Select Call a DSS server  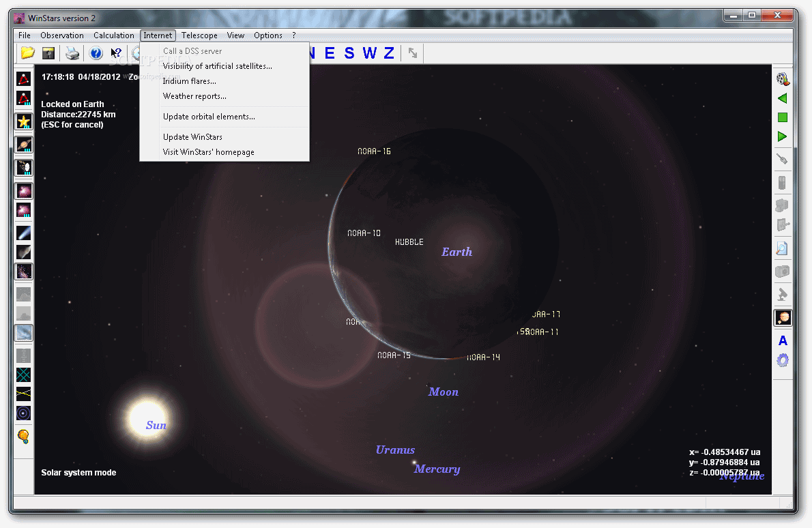[224, 51]
